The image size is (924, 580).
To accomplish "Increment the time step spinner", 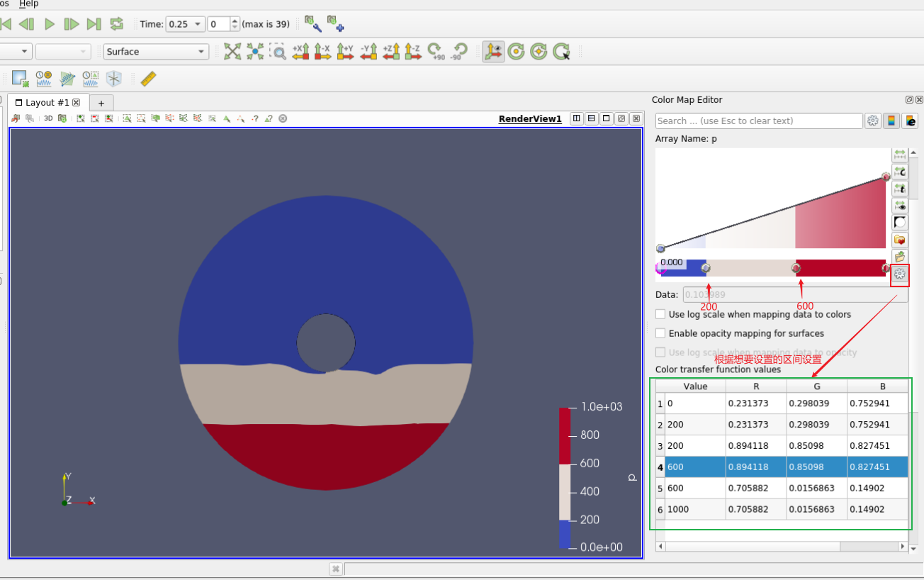I will click(235, 21).
